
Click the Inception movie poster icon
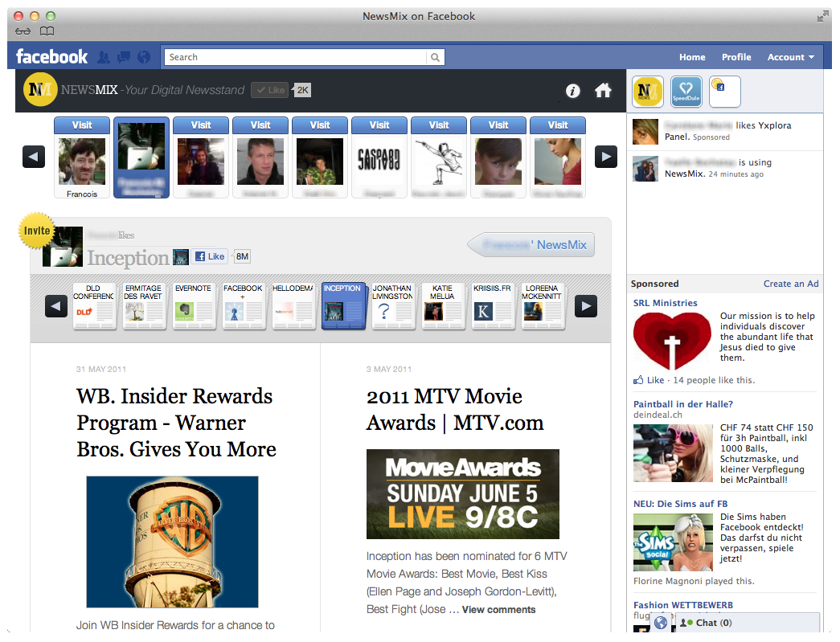[x=181, y=257]
